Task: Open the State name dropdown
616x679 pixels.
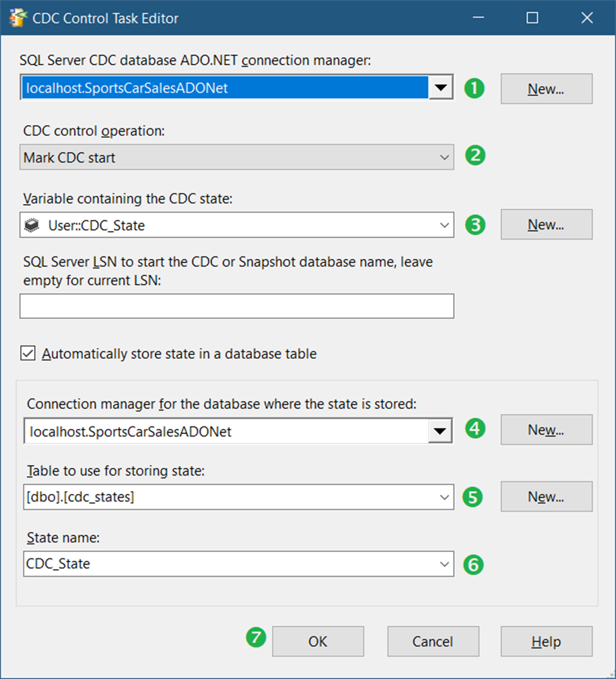Action: [445, 563]
